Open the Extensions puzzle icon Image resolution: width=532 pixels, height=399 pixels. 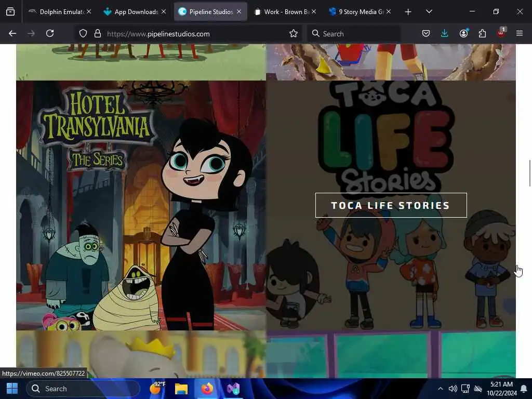tap(482, 34)
